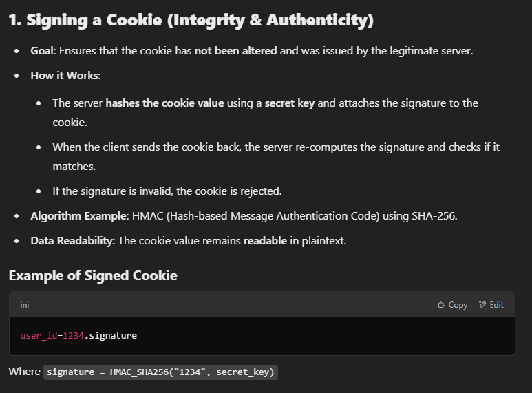The image size is (532, 393).
Task: Click the Edit pencil icon in code block
Action: pyautogui.click(x=482, y=305)
